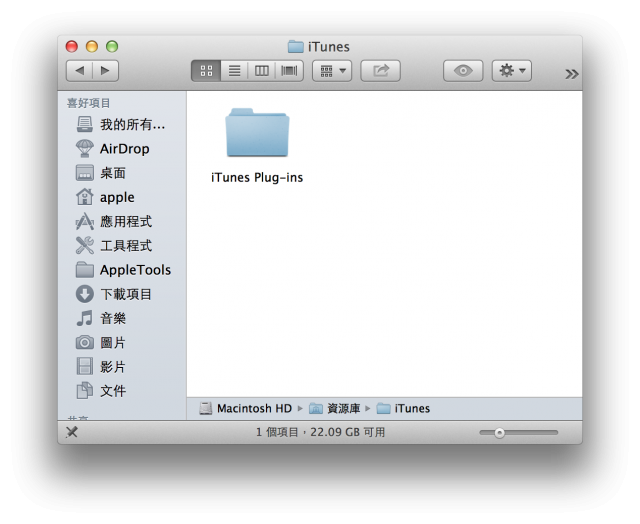Open the Action gear menu
640x524 pixels.
[x=511, y=71]
